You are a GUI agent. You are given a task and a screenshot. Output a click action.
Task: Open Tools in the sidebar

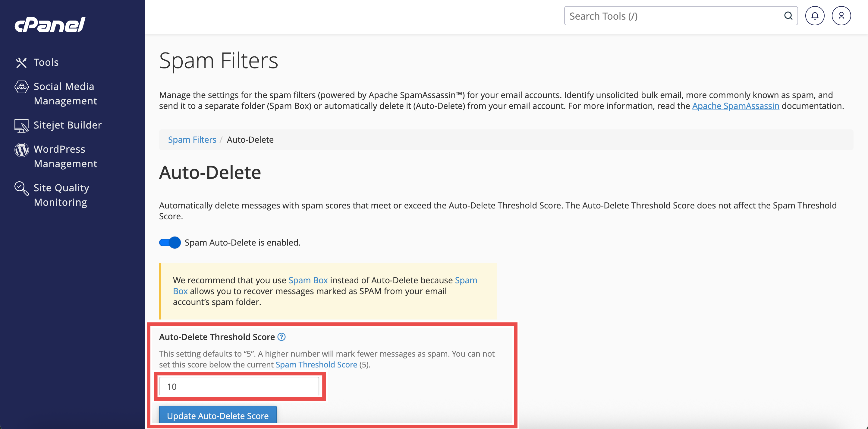point(46,62)
